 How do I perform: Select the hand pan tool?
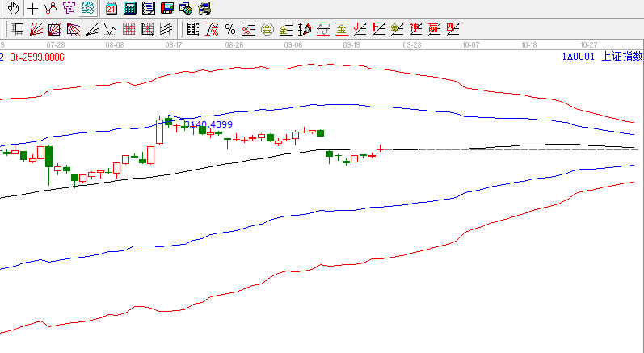13,9
